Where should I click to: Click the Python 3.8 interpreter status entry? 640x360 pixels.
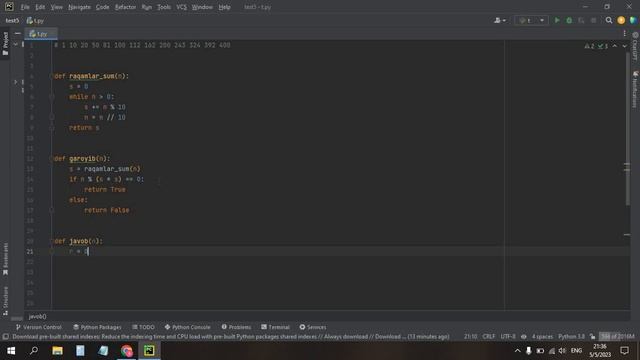pyautogui.click(x=571, y=337)
